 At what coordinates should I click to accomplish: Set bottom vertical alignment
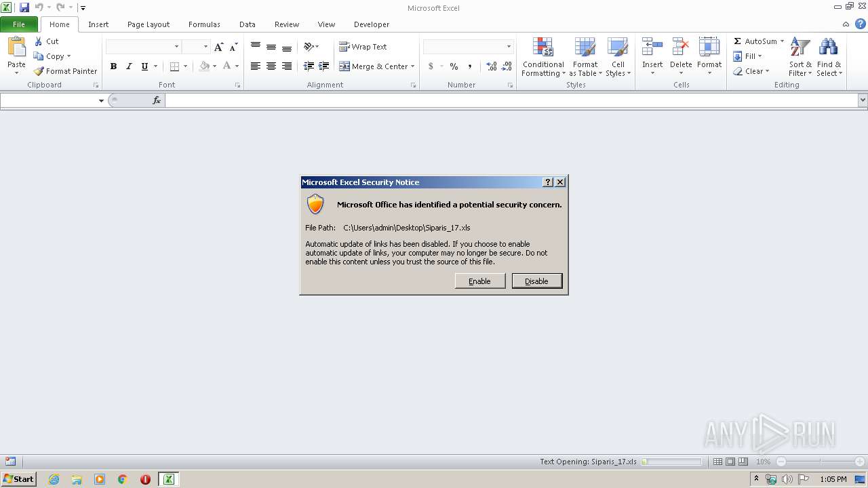coord(287,47)
